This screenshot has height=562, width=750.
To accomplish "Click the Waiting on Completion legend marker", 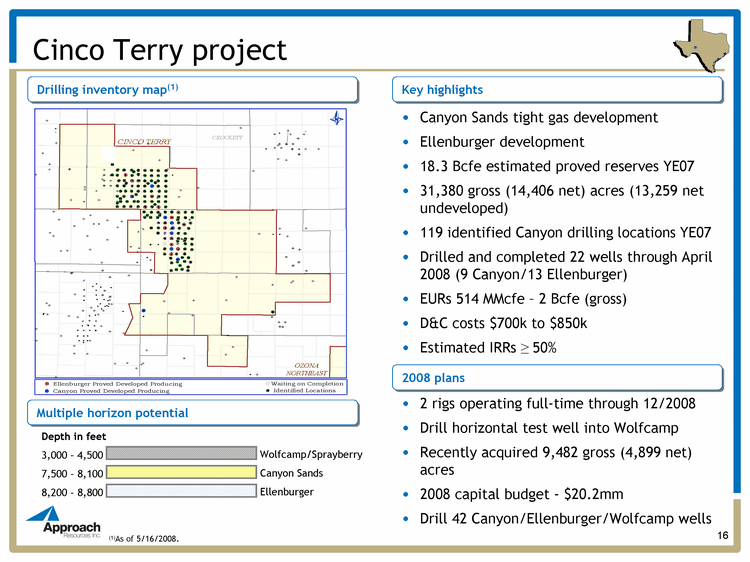I will point(266,383).
